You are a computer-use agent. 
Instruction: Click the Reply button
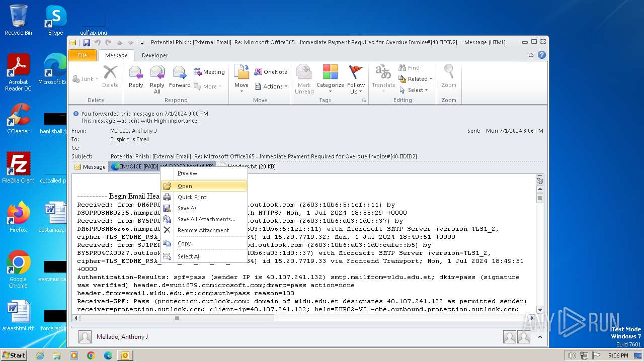point(136,78)
